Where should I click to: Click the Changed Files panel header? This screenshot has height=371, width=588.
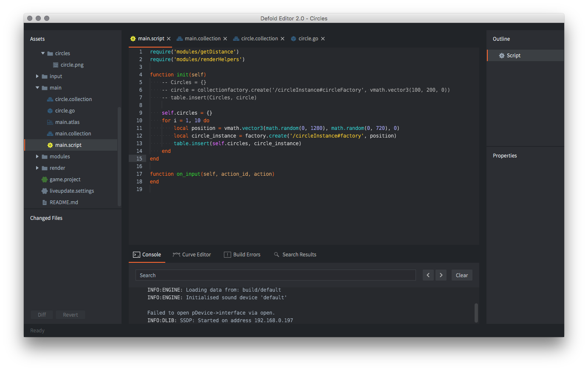click(x=46, y=218)
